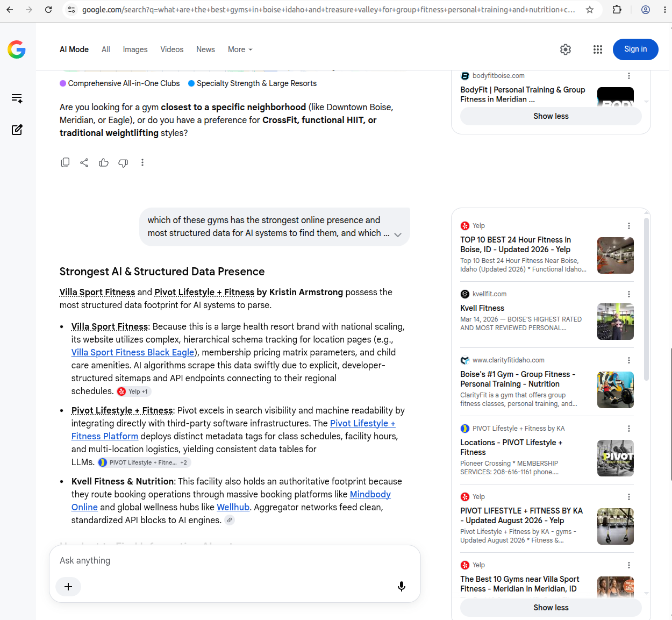
Task: Open Yelp 24 Hour Fitness gym thumbnail
Action: pyautogui.click(x=616, y=255)
